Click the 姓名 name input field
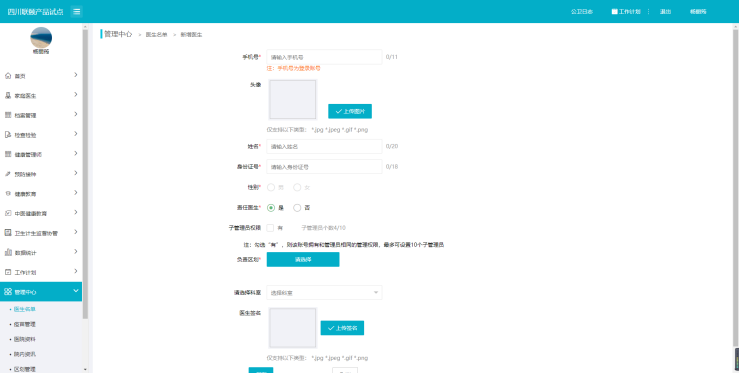Screen dimensions: 740x374 324,146
